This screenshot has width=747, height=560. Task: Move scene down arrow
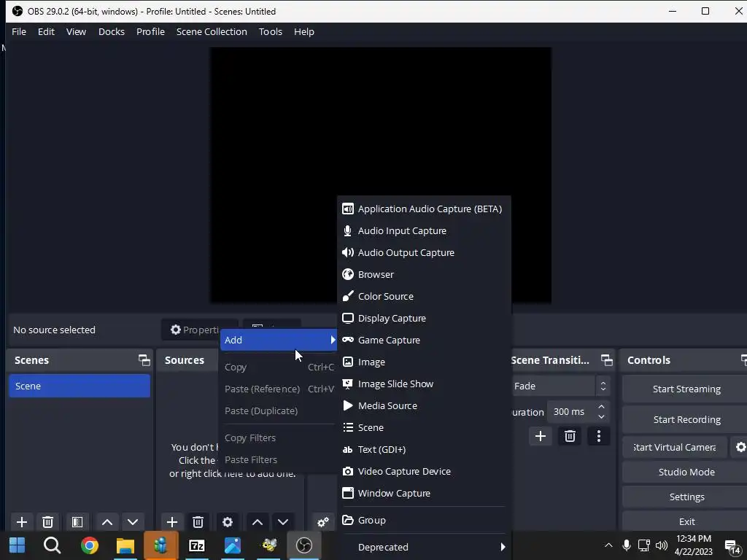[133, 522]
